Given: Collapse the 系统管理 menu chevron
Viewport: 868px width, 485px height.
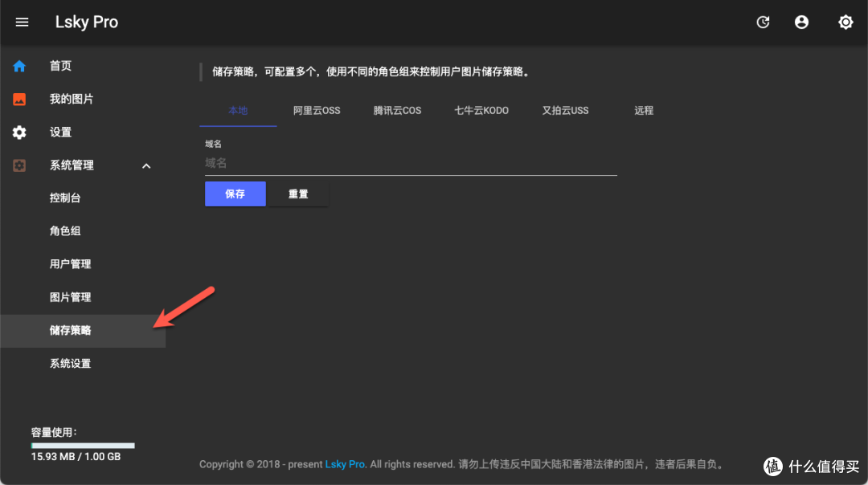Looking at the screenshot, I should [x=146, y=166].
